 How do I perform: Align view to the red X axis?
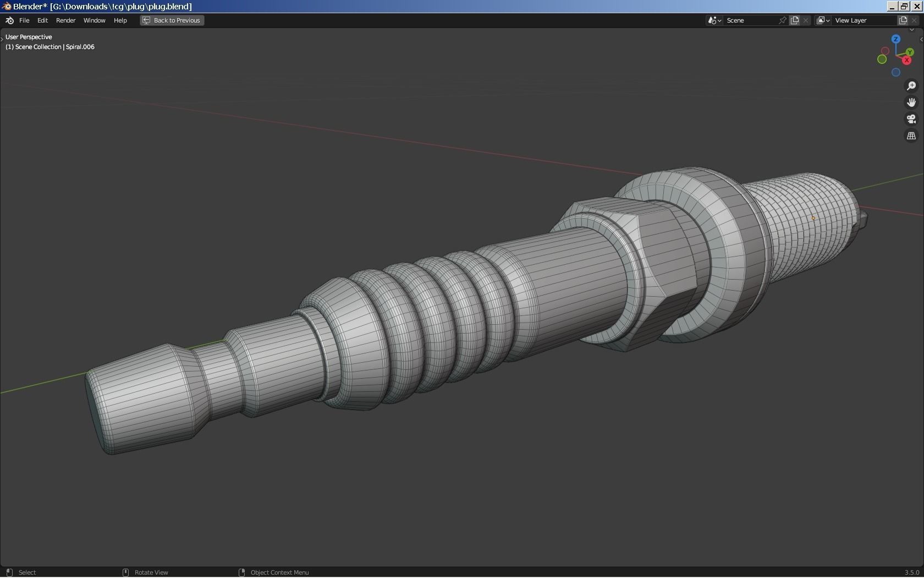906,60
